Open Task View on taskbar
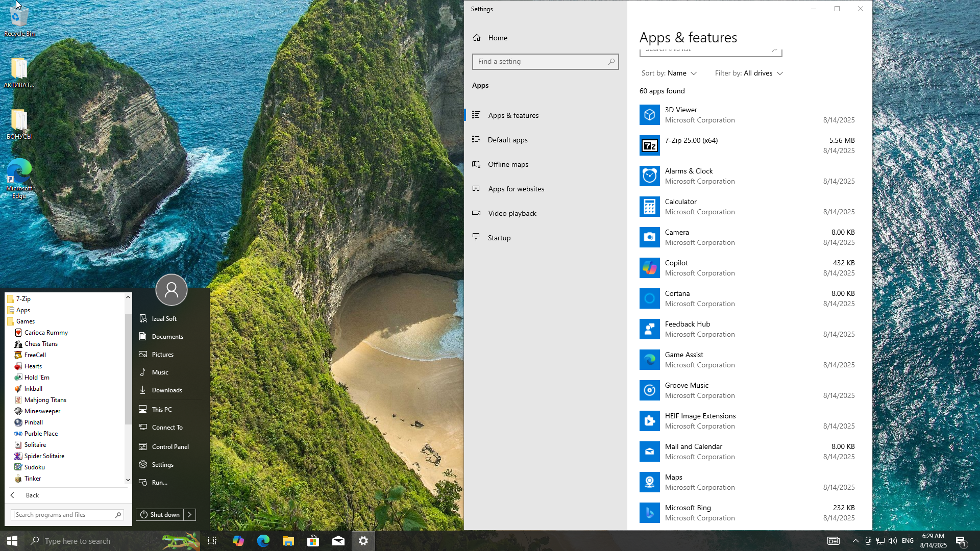 [212, 541]
